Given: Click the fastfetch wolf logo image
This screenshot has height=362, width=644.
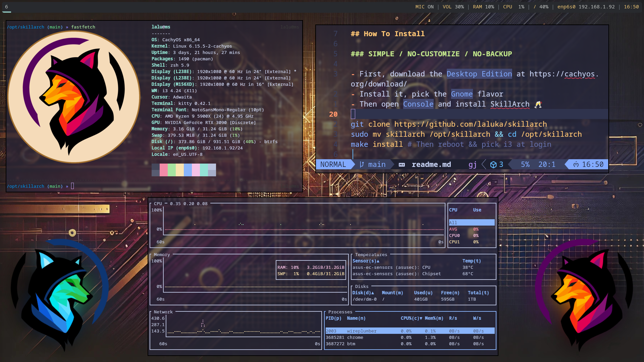Looking at the screenshot, I should (74, 97).
